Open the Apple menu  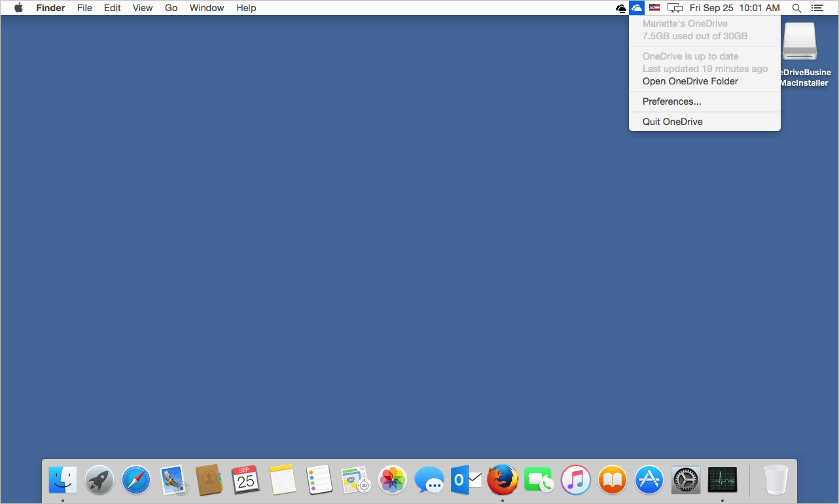pyautogui.click(x=18, y=8)
